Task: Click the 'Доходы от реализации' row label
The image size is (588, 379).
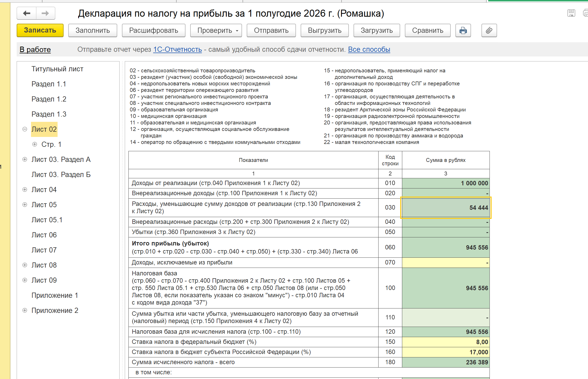Action: (216, 183)
